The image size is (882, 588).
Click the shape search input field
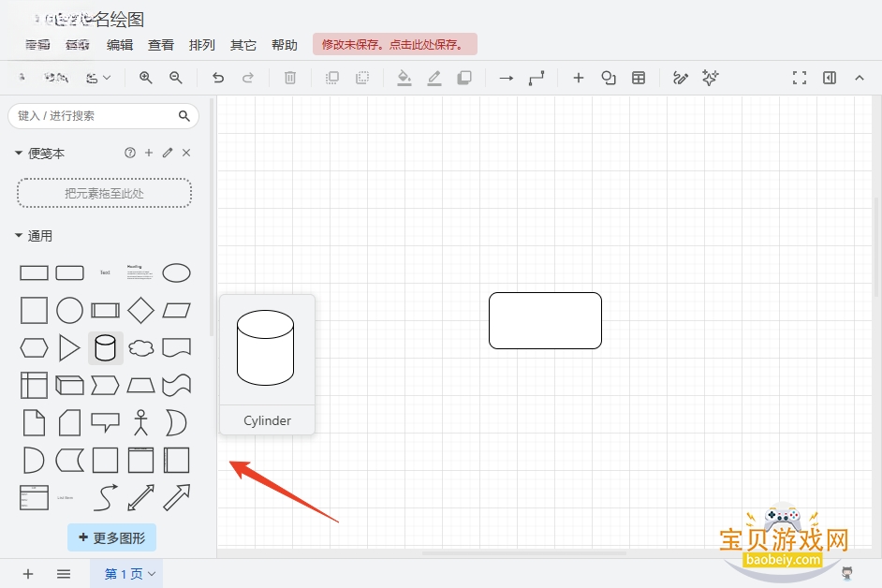(96, 116)
